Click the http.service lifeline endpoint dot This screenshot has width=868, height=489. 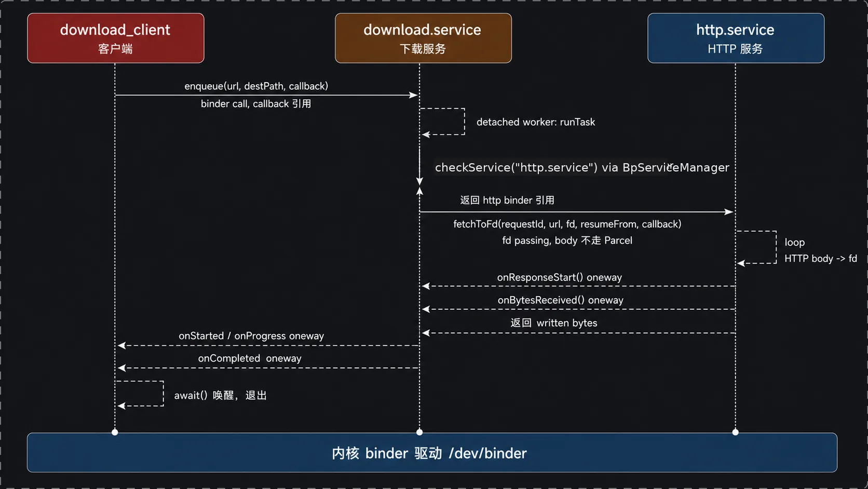coord(735,432)
